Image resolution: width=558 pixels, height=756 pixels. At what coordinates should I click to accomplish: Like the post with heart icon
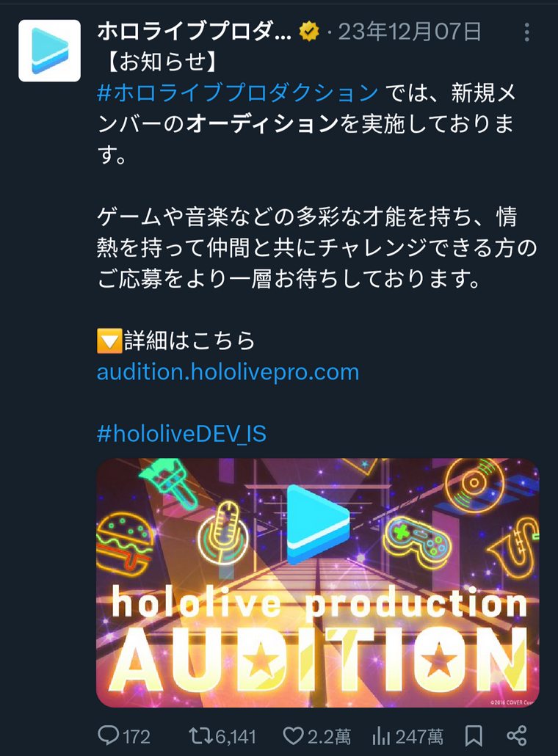pos(293,735)
